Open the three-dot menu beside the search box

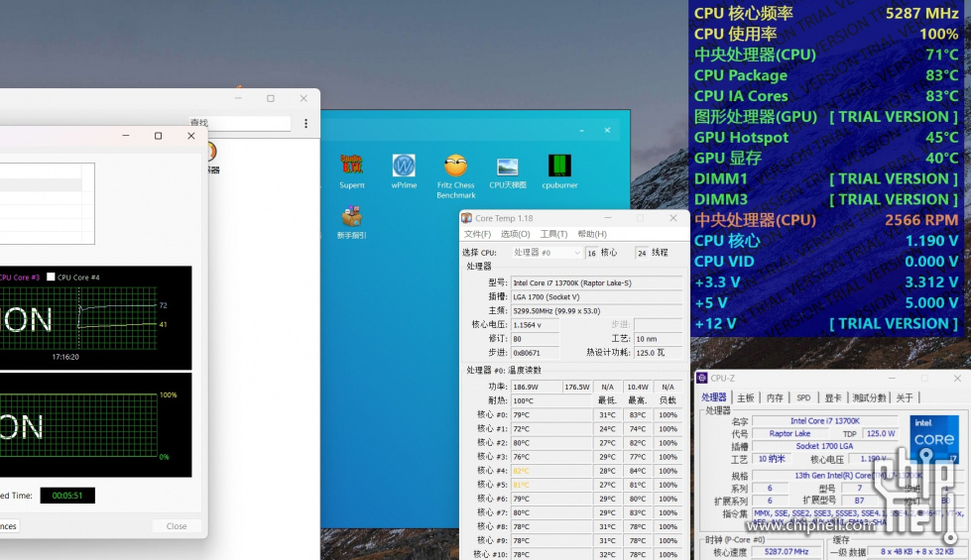tap(305, 124)
